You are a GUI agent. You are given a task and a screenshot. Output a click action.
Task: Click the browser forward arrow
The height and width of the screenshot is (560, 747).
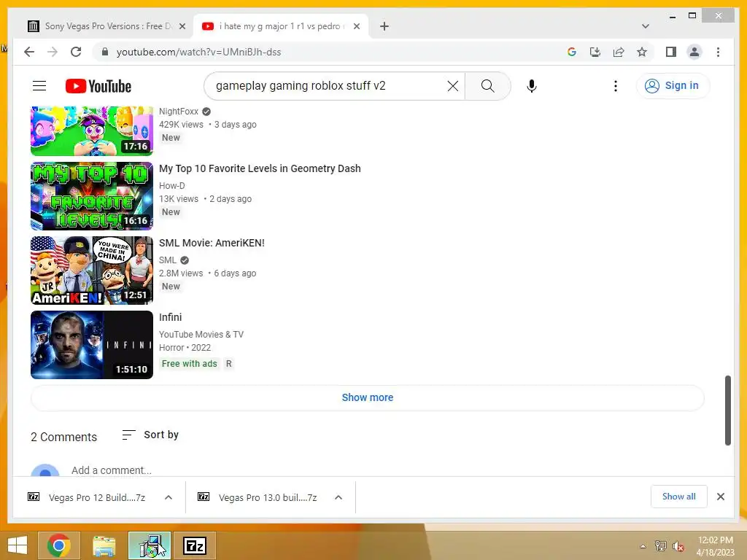[x=53, y=52]
